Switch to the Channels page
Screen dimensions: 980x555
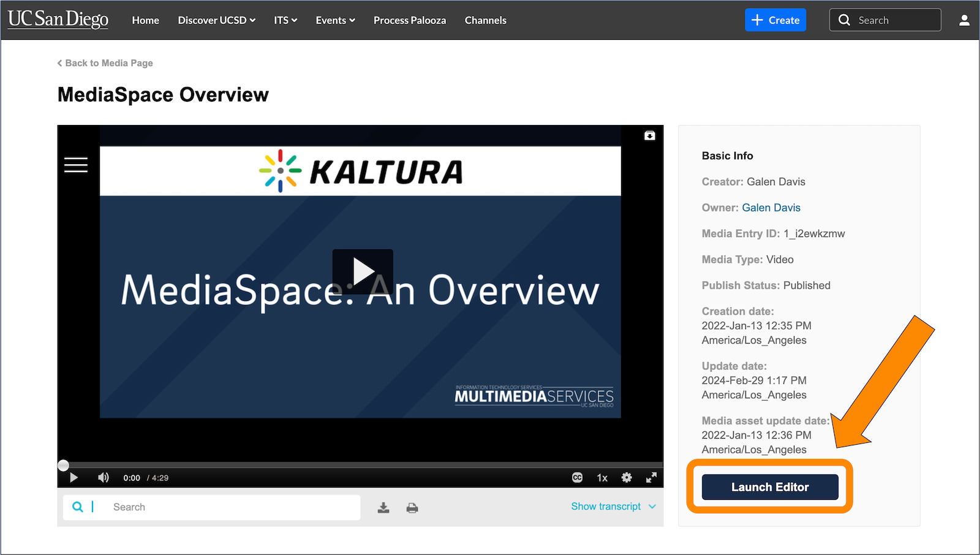pos(485,20)
